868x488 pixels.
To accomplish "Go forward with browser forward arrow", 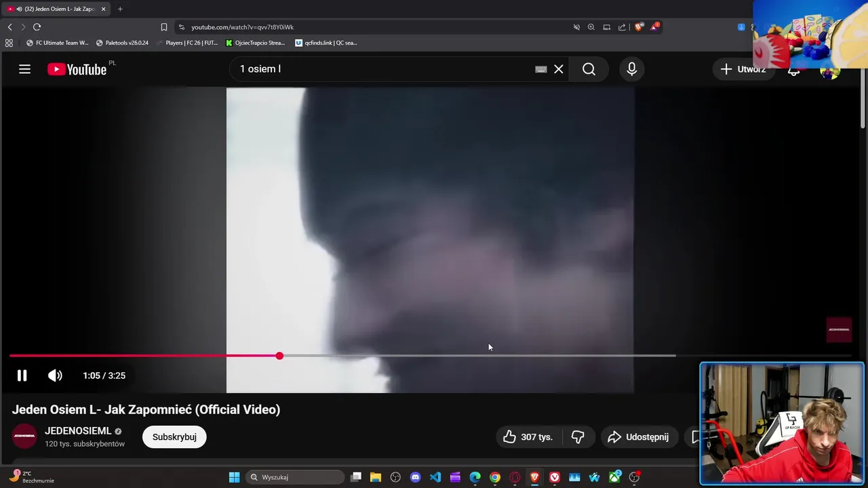I will pos(23,27).
